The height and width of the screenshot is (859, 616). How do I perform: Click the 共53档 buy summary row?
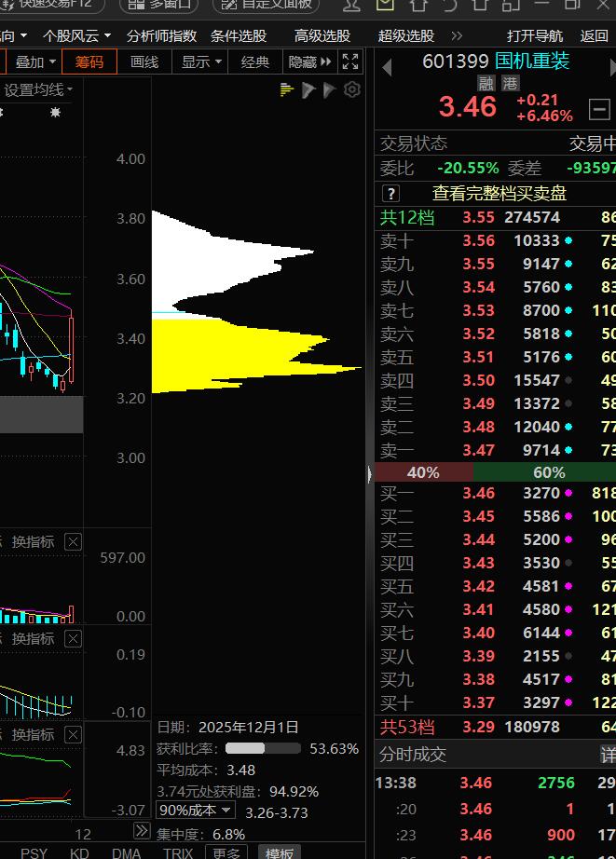coord(496,727)
